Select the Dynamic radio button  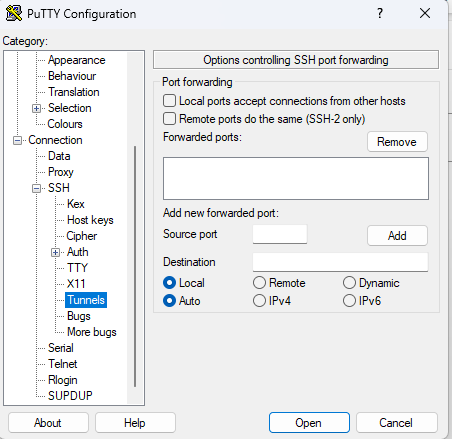(349, 283)
